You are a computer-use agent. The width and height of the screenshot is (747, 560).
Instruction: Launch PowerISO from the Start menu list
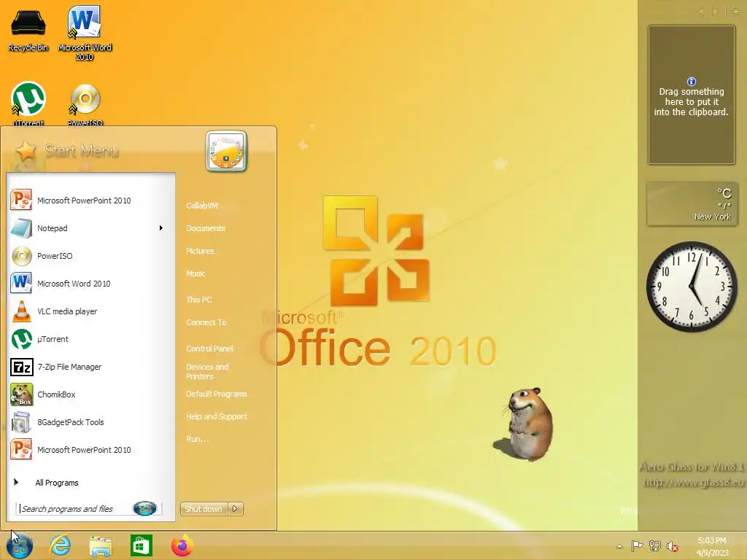(90, 256)
